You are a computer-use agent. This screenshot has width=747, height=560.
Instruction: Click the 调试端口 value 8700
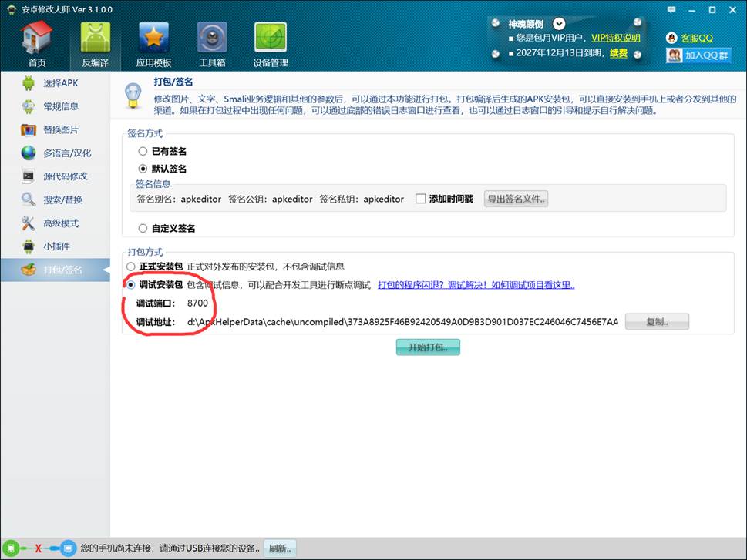[x=197, y=303]
